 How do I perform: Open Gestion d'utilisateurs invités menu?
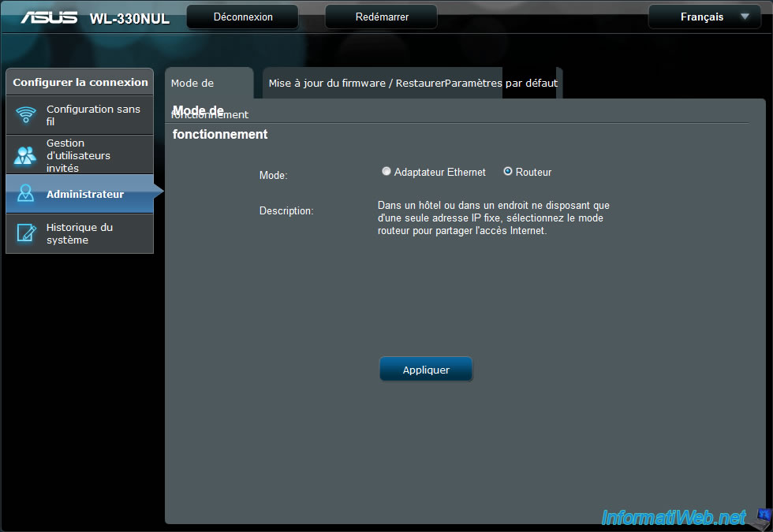coord(80,155)
